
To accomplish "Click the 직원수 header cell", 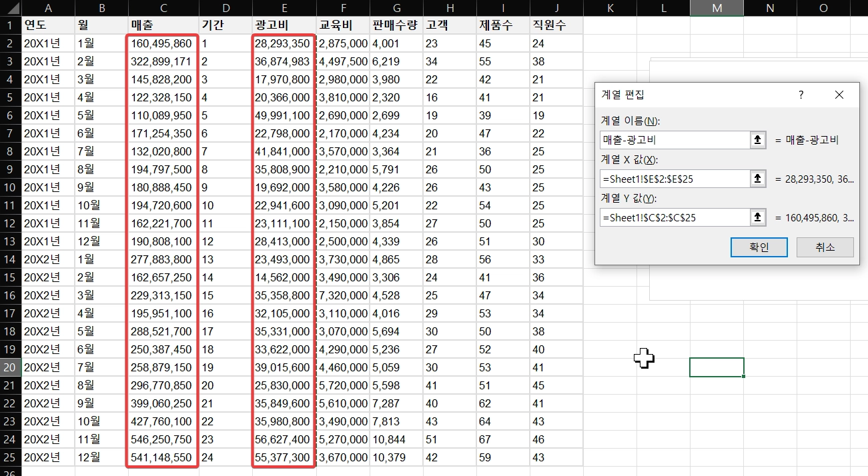I will point(556,25).
